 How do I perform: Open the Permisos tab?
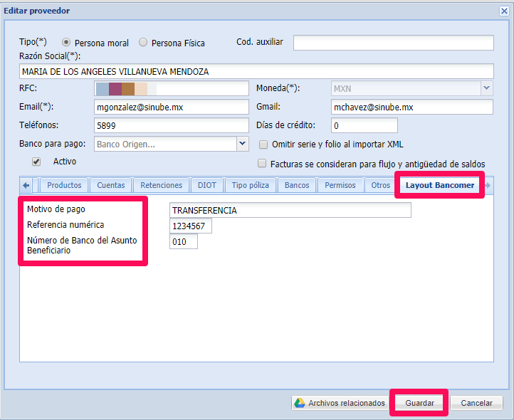[340, 185]
